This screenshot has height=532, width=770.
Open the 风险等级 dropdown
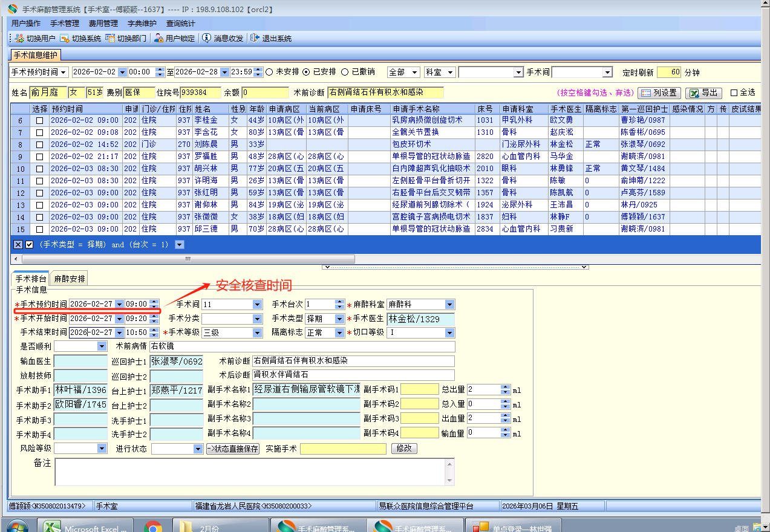pos(102,449)
